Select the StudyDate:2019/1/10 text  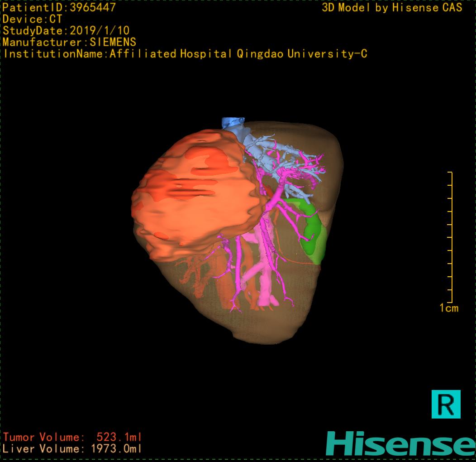point(66,31)
